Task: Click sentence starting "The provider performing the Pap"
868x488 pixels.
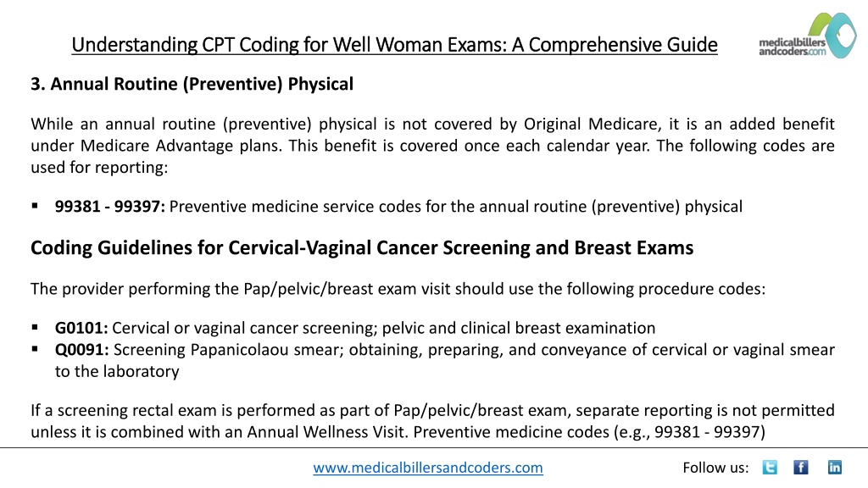Action: tap(398, 289)
